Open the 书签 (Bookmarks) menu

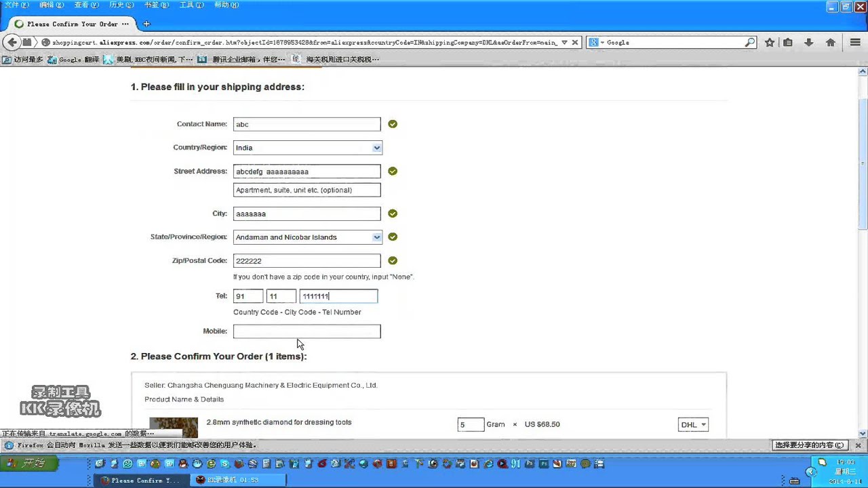pyautogui.click(x=156, y=5)
